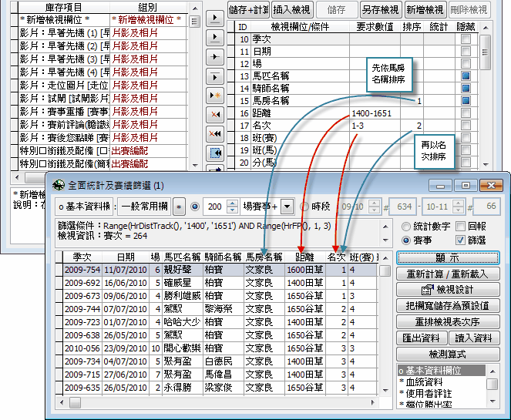511x420 pixels.
Task: Click the 另存檢視 button
Action: tap(380, 10)
